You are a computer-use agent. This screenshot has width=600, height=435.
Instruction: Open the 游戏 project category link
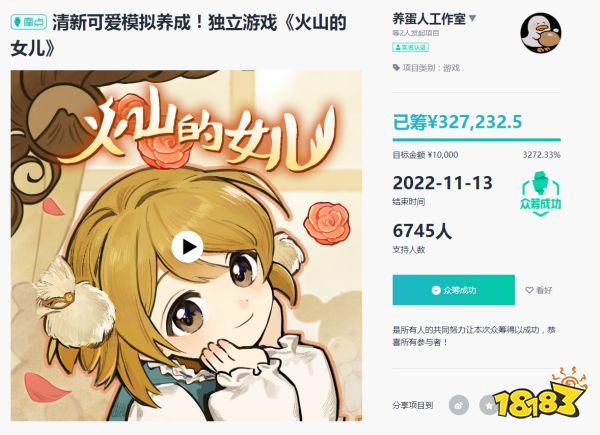pyautogui.click(x=451, y=68)
